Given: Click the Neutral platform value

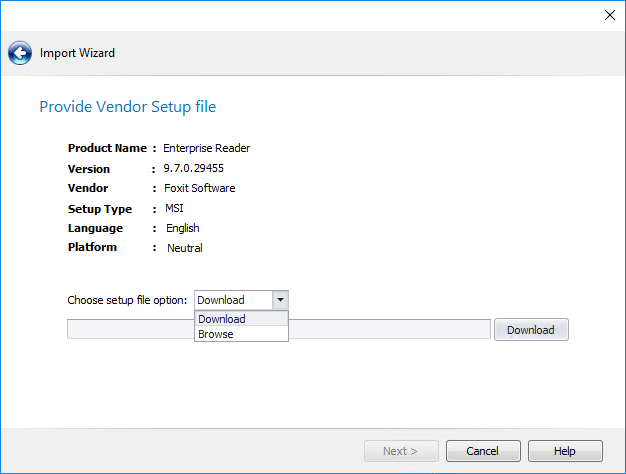Looking at the screenshot, I should click(x=184, y=248).
